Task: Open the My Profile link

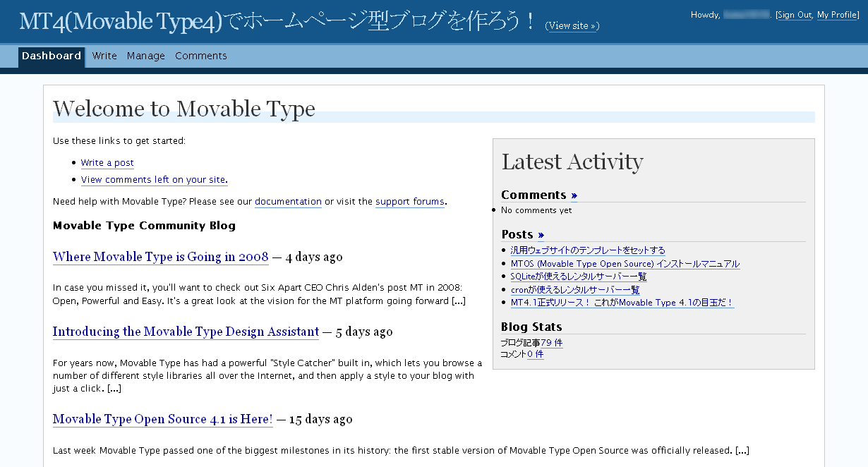Action: [x=837, y=15]
